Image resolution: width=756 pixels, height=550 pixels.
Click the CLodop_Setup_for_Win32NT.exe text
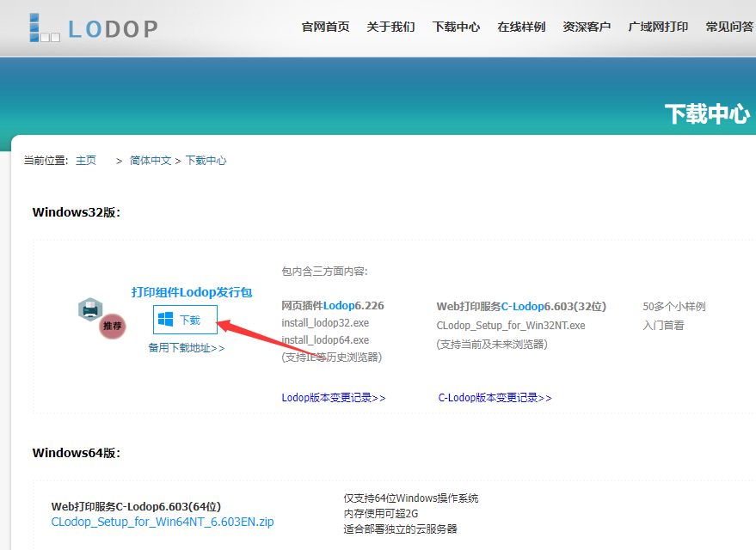click(511, 326)
